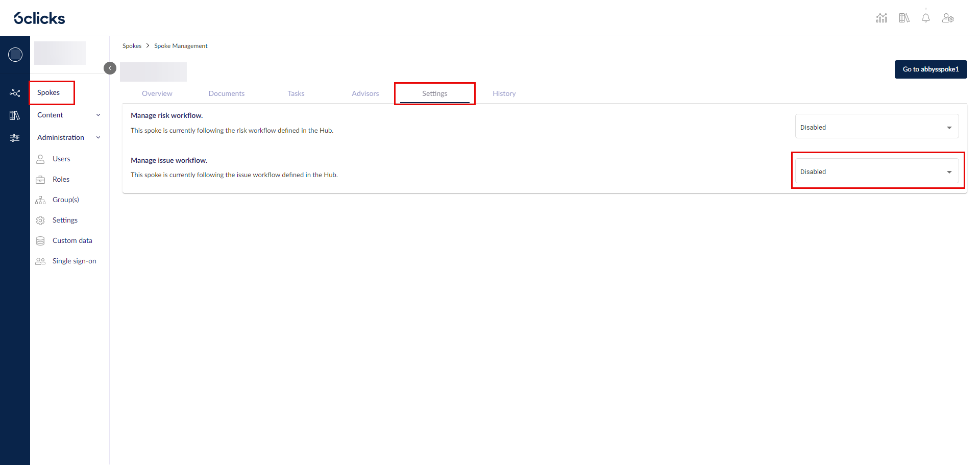Click the sliders icon in left rail

(x=15, y=138)
